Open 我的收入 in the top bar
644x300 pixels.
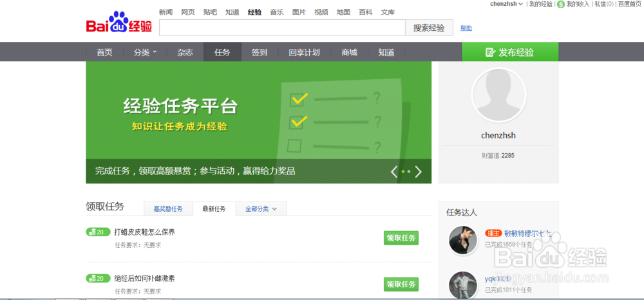578,4
